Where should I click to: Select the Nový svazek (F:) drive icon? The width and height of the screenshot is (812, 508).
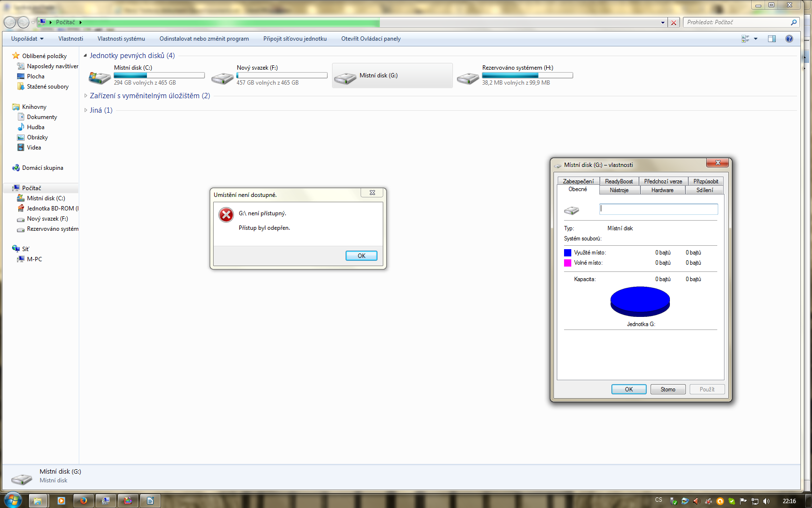coord(222,77)
